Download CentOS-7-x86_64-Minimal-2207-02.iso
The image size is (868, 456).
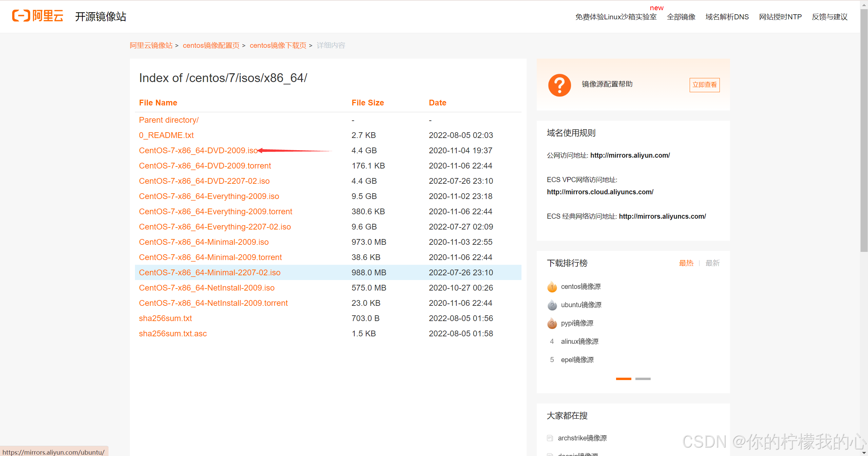(210, 273)
